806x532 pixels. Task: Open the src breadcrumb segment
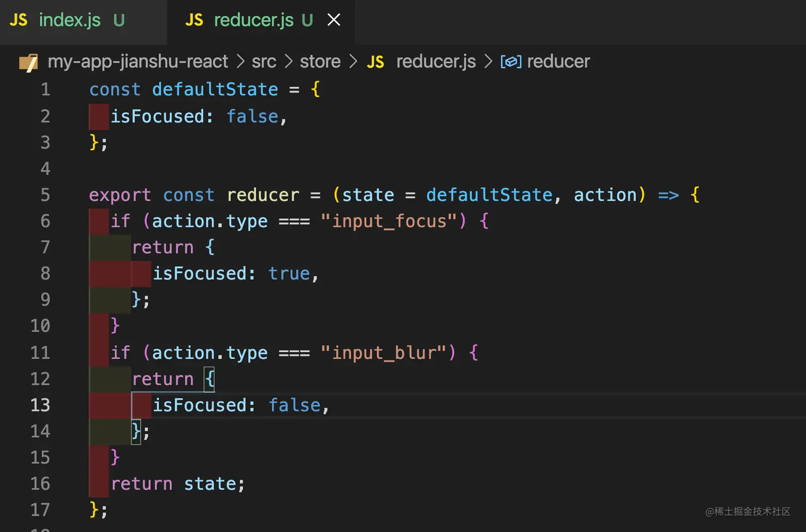[264, 62]
